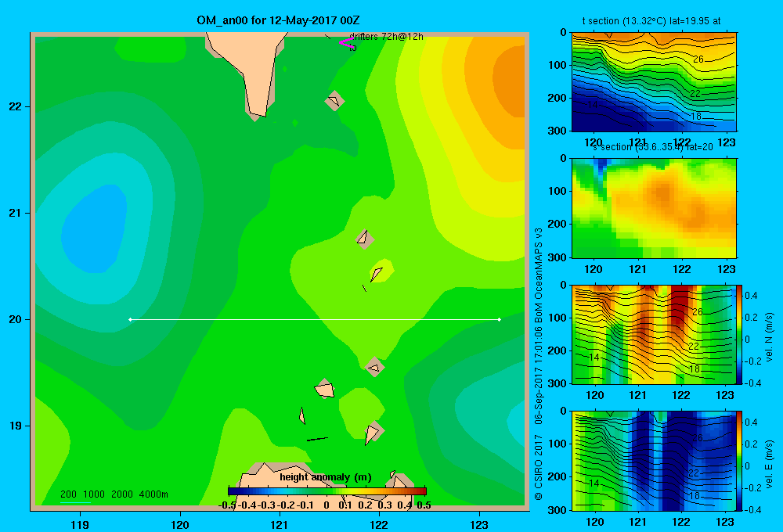
Task: Click the vertical CSIRO BoM OceanMAPS copyright text
Action: 539,364
